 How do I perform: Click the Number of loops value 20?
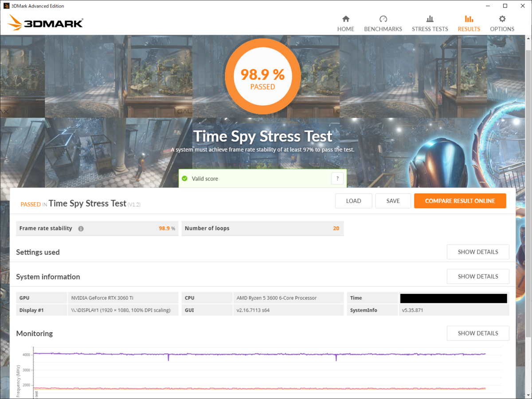tap(336, 228)
